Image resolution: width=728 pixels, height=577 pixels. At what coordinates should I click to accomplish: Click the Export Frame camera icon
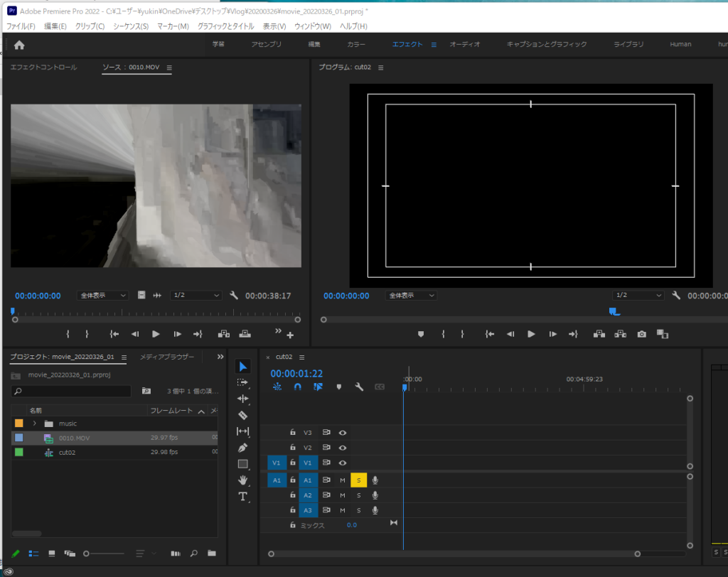tap(642, 334)
